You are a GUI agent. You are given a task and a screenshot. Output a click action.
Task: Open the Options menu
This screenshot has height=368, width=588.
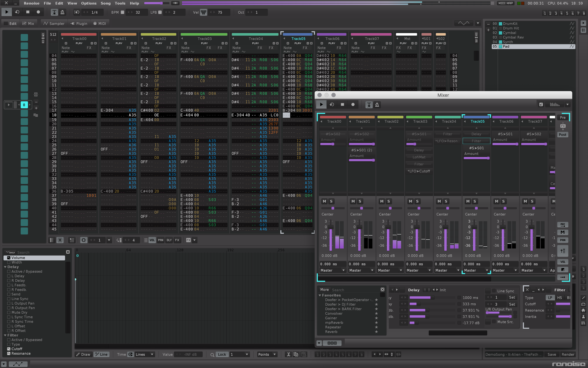[x=89, y=3]
